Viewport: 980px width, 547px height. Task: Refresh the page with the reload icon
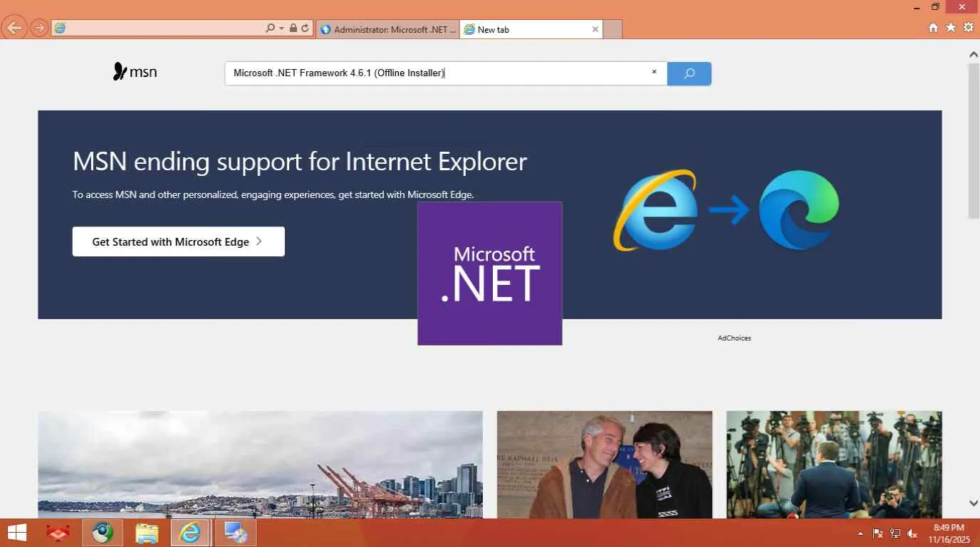(305, 28)
